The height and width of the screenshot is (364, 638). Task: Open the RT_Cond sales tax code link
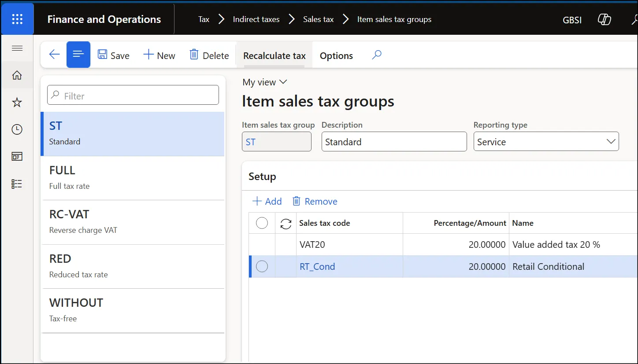(x=317, y=267)
